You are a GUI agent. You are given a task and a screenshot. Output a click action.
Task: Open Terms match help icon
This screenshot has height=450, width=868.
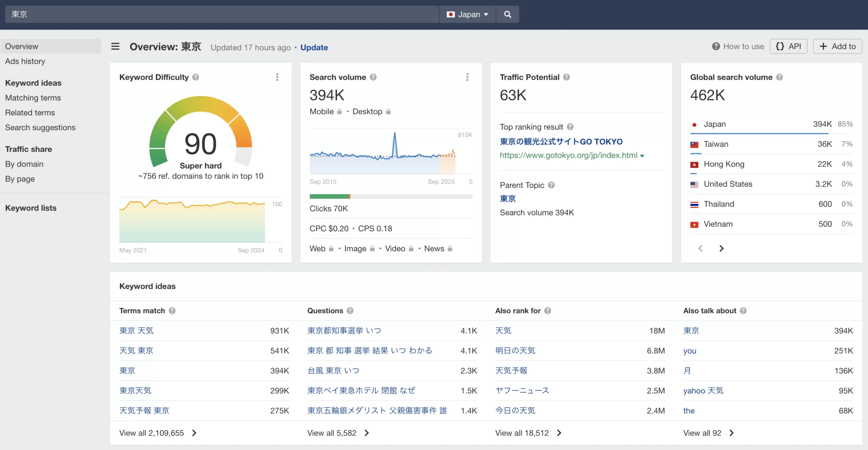[172, 311]
